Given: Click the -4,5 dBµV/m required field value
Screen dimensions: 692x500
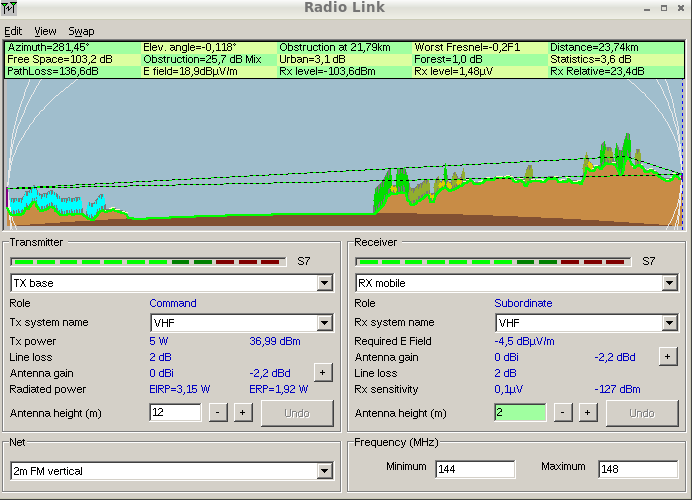Looking at the screenshot, I should tap(524, 341).
